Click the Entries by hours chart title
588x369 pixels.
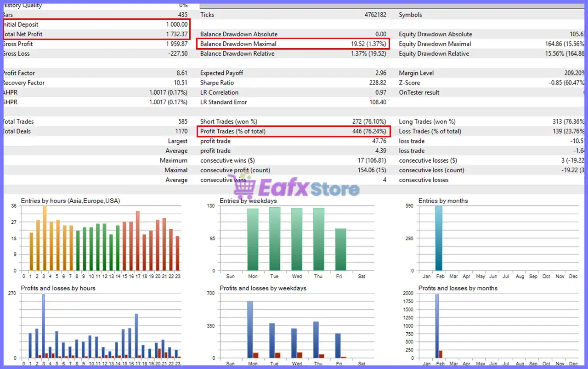click(x=71, y=201)
